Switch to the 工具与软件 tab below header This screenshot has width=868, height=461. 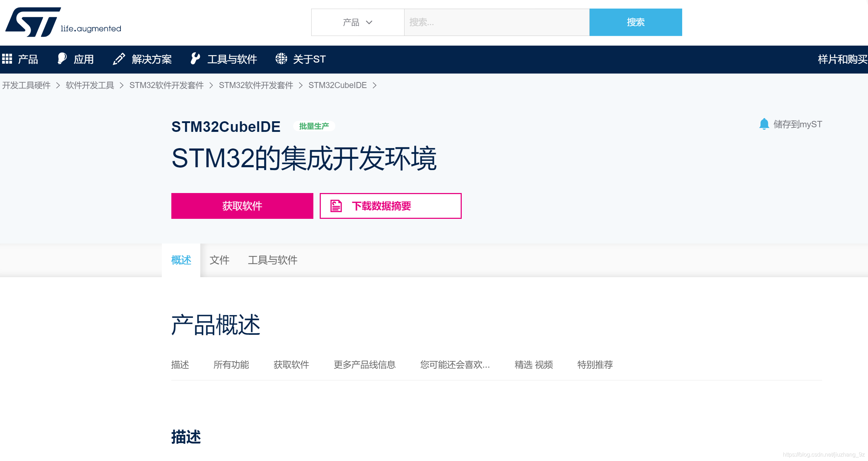273,260
